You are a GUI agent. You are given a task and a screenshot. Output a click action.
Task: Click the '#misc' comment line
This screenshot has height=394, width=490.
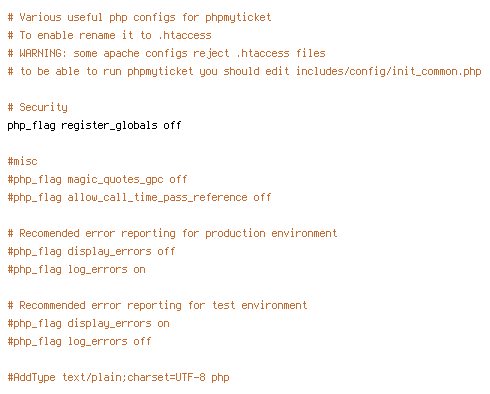click(23, 161)
